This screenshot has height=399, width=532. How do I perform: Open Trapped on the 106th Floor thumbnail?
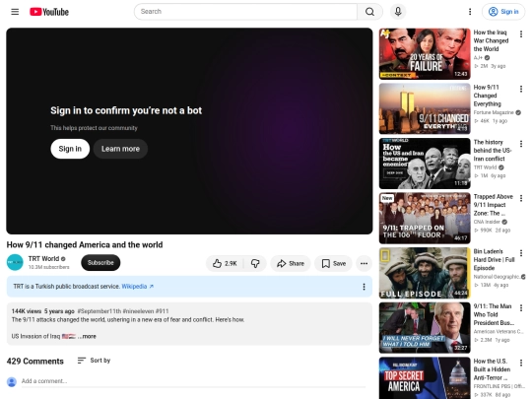click(425, 218)
